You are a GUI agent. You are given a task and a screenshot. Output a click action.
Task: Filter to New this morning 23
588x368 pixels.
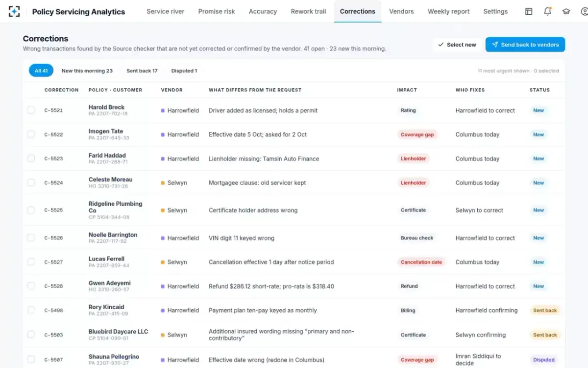87,71
